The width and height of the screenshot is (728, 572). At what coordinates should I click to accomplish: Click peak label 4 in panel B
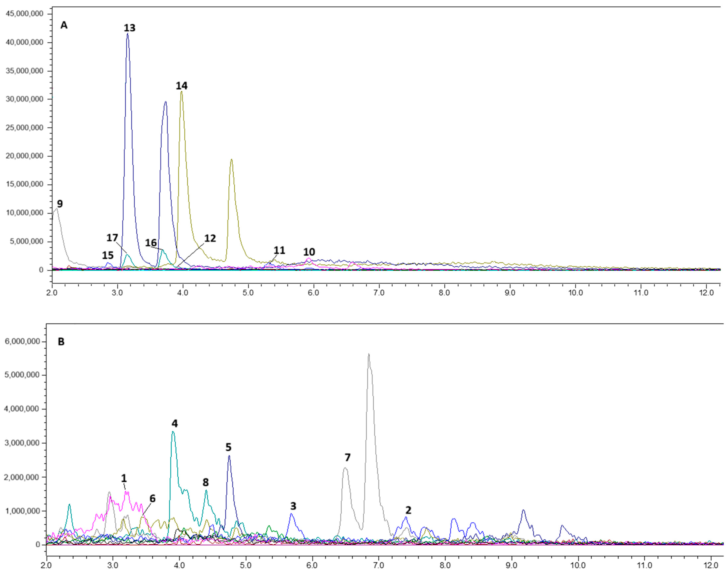[x=174, y=424]
